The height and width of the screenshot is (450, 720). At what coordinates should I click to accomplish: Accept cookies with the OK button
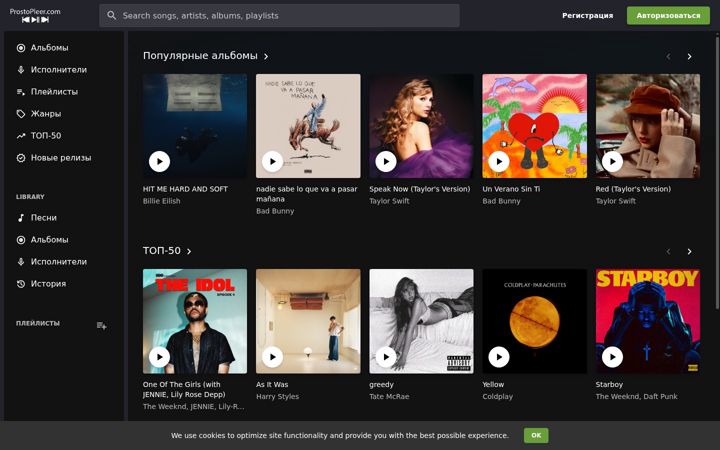[536, 435]
